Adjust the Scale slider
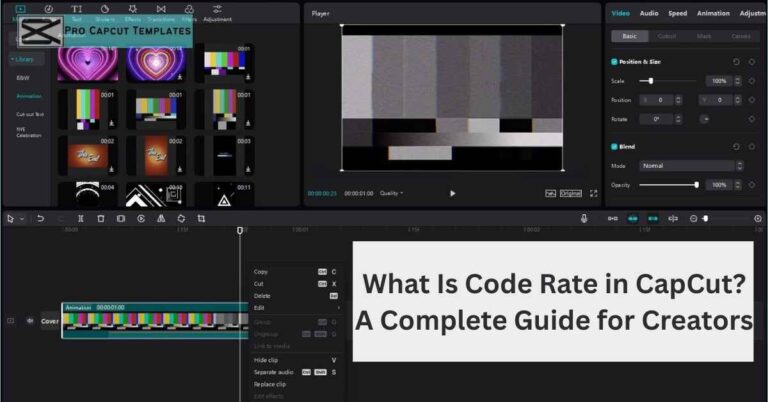 point(668,81)
